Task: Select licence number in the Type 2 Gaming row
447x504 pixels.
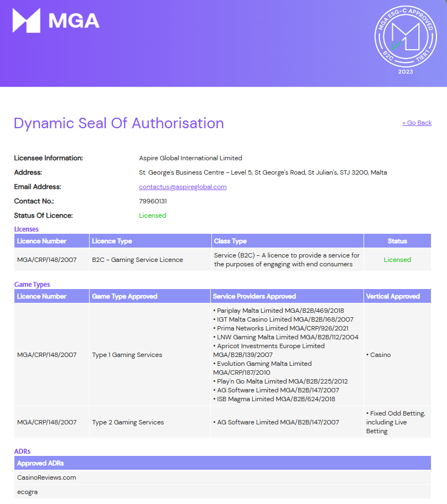Action: (x=46, y=422)
